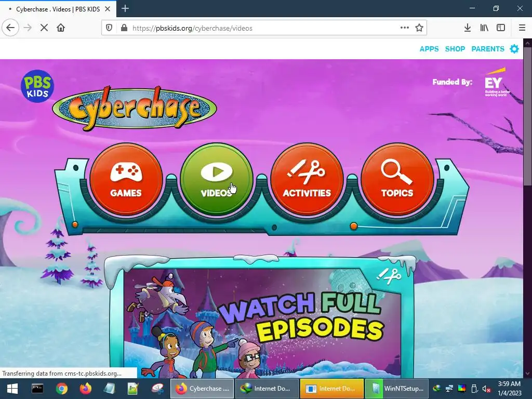Click the PBS KIDS logo

point(37,86)
